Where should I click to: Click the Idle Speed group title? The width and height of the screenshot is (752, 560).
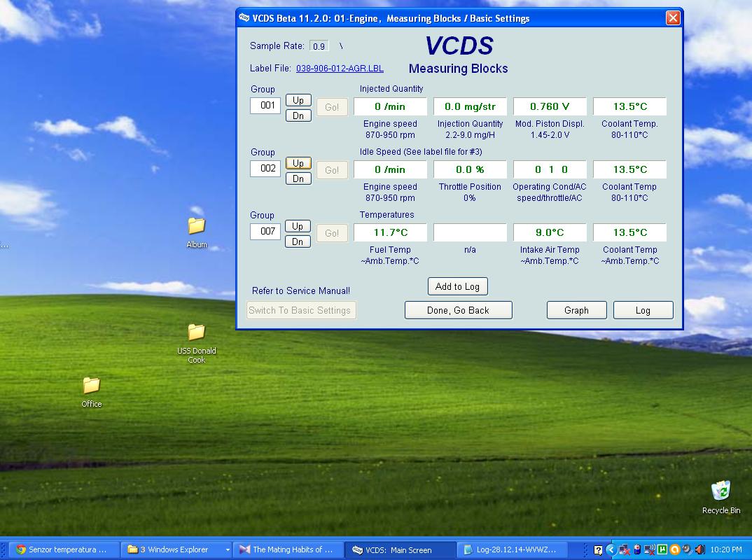[421, 151]
